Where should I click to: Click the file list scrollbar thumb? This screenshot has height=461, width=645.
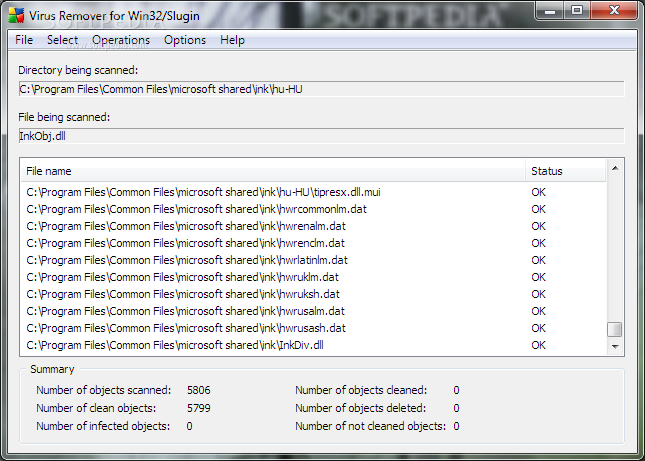(615, 329)
